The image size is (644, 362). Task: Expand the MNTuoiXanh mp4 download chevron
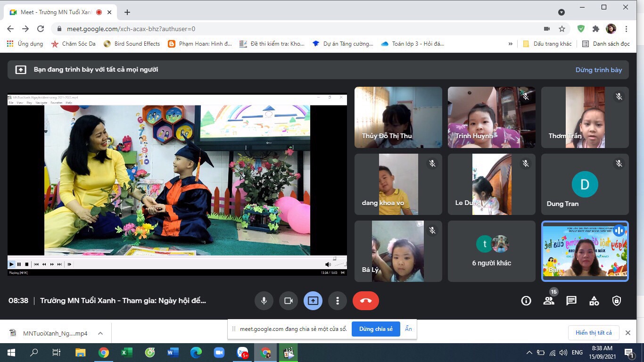[100, 333]
